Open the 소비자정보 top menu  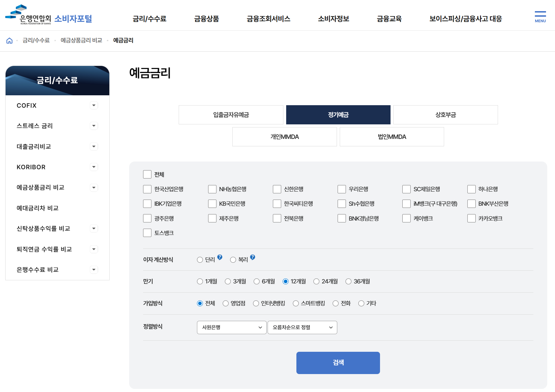point(334,19)
